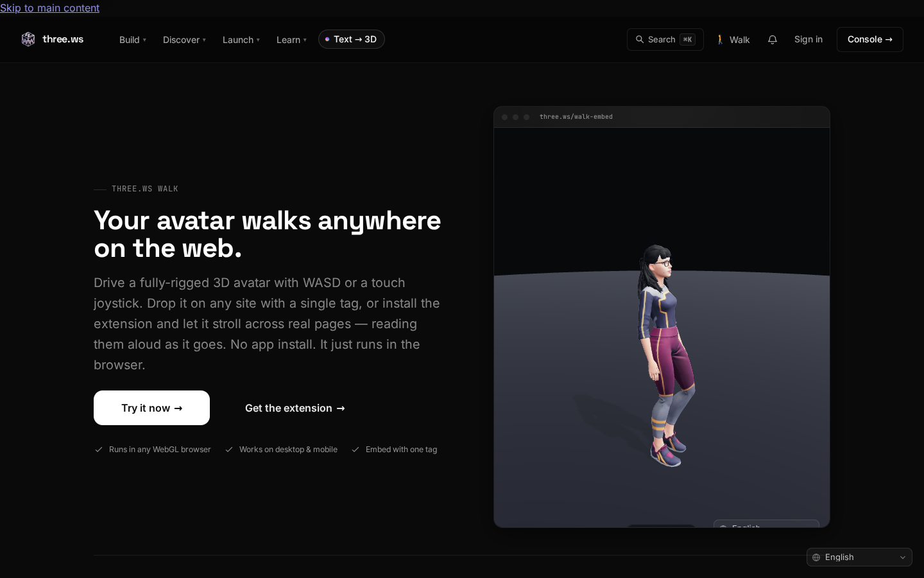Click the three.ws/walk-embed address text
Screen dimensions: 924x578
(x=576, y=117)
